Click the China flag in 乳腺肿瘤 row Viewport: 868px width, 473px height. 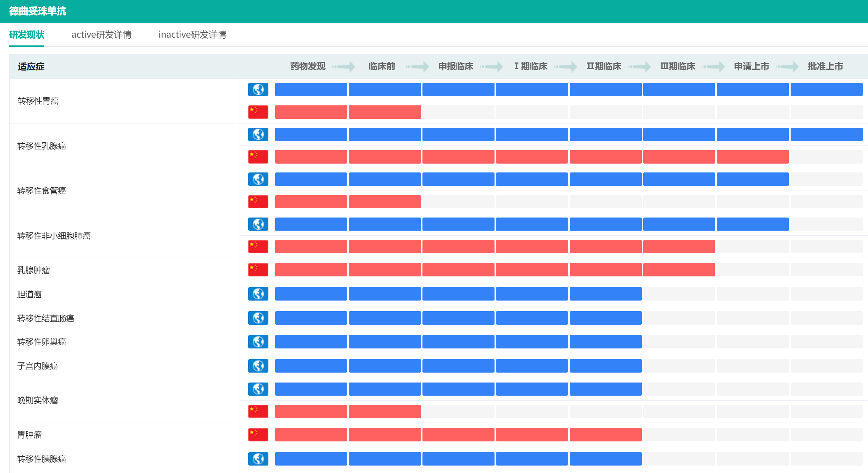258,270
